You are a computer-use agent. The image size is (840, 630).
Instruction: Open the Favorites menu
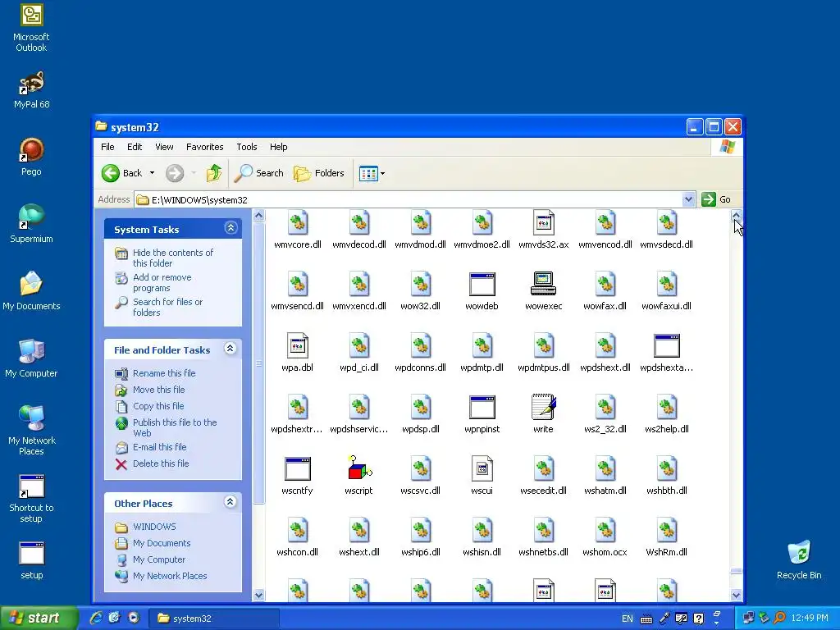click(204, 147)
